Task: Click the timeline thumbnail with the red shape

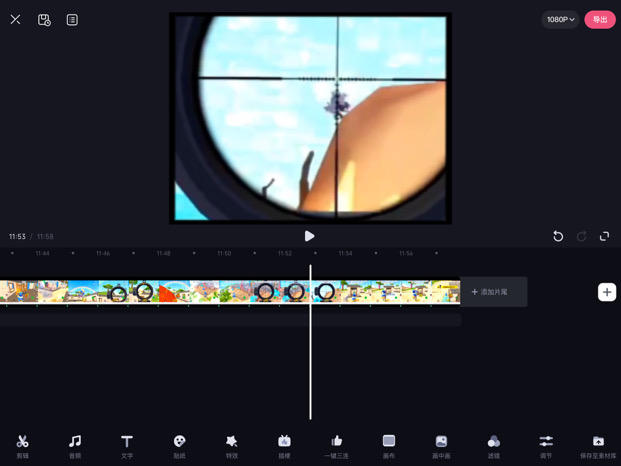Action: coord(174,291)
